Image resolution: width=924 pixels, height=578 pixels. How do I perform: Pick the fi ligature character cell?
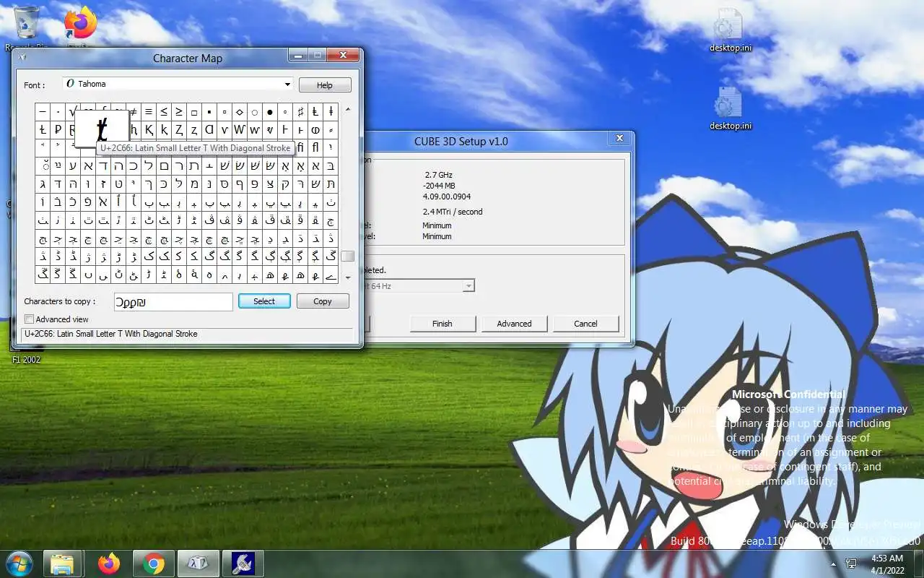pos(300,148)
